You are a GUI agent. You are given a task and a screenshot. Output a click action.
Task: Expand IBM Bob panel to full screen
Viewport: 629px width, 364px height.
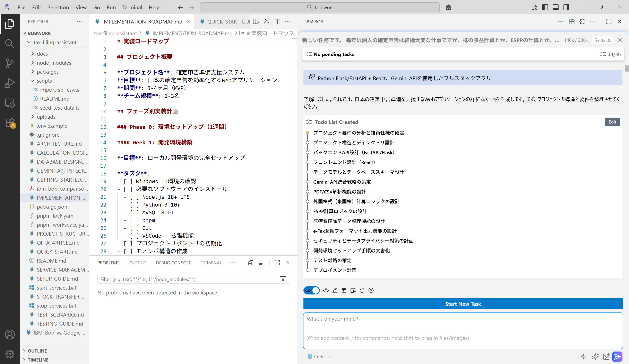[x=609, y=21]
